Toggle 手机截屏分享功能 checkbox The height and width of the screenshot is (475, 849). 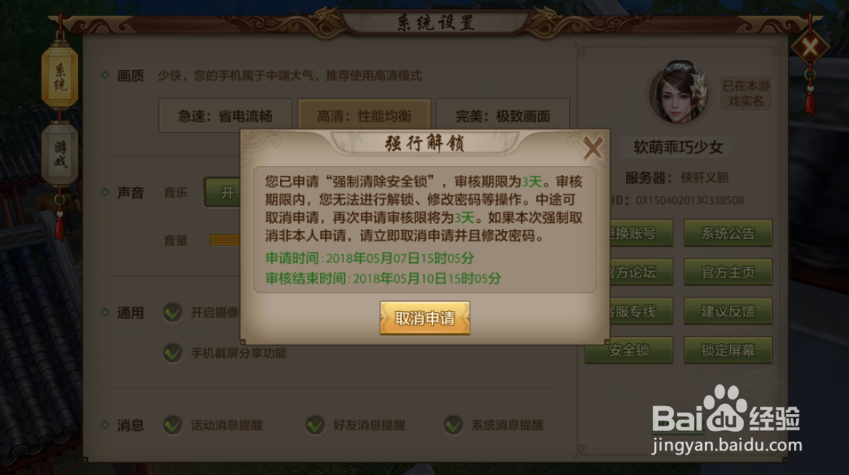(173, 353)
